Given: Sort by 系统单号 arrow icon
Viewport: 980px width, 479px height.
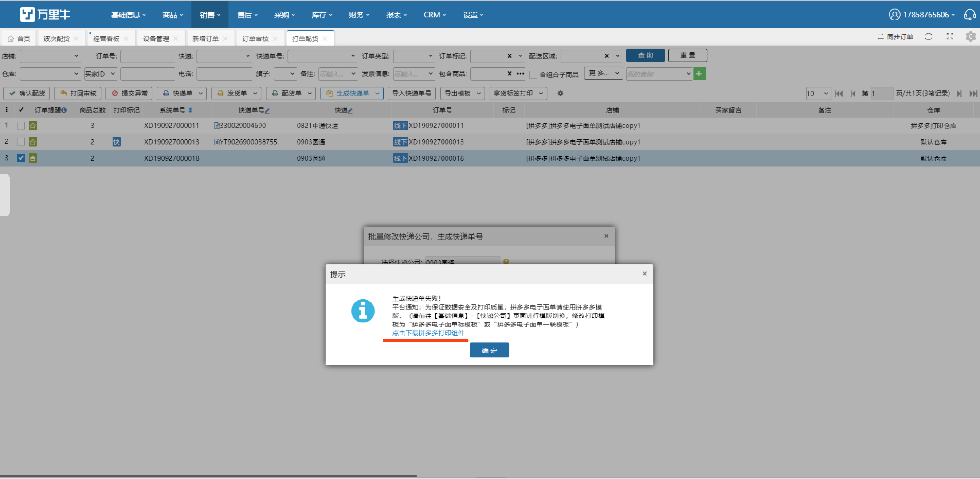Looking at the screenshot, I should (190, 110).
